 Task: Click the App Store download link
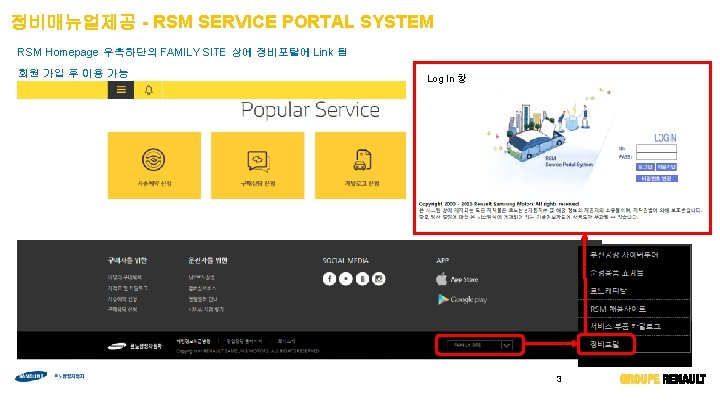pyautogui.click(x=457, y=279)
